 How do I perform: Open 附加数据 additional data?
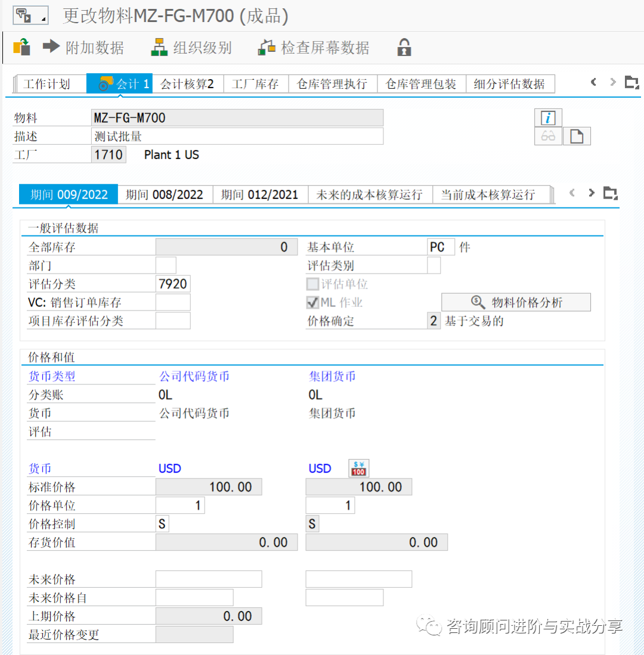click(83, 47)
